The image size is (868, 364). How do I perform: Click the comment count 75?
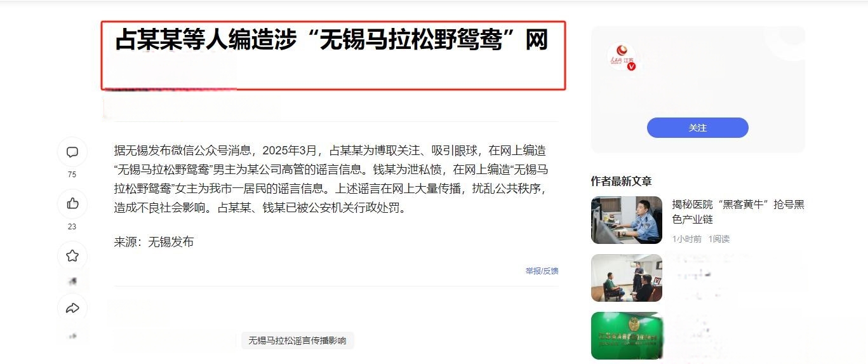point(72,175)
